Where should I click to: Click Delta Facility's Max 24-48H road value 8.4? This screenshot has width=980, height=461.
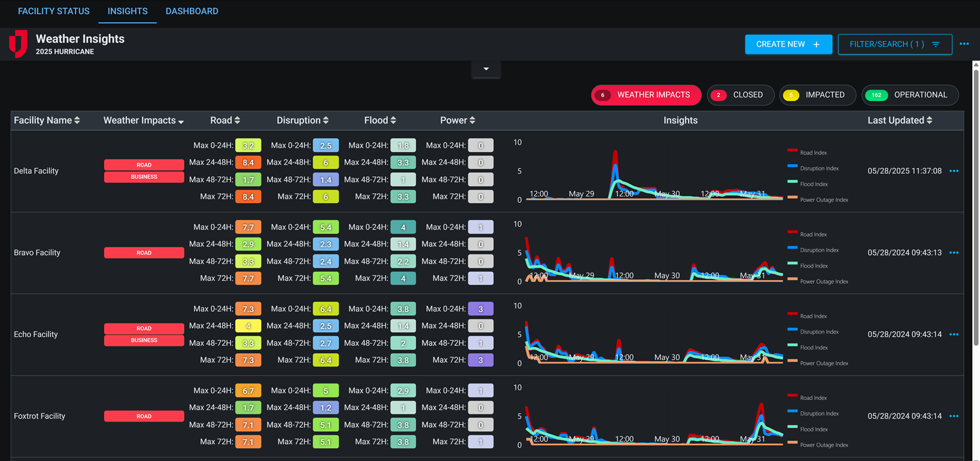[248, 162]
